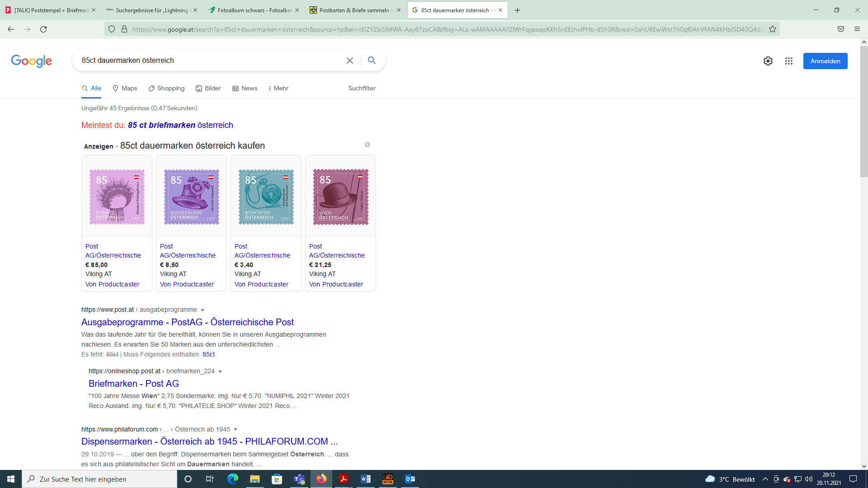Click the '85ct' must-include link
The width and height of the screenshot is (868, 488).
click(x=208, y=355)
